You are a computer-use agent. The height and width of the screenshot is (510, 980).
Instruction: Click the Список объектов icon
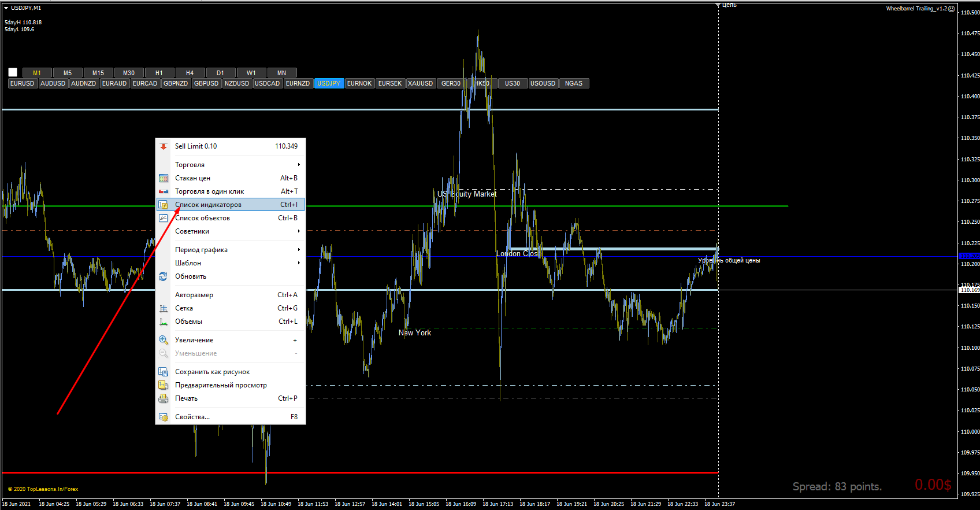coord(164,218)
